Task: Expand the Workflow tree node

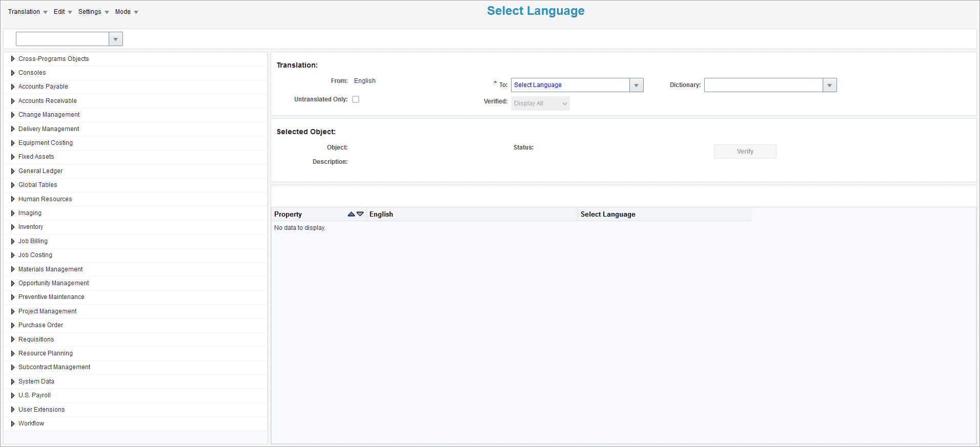Action: point(13,423)
